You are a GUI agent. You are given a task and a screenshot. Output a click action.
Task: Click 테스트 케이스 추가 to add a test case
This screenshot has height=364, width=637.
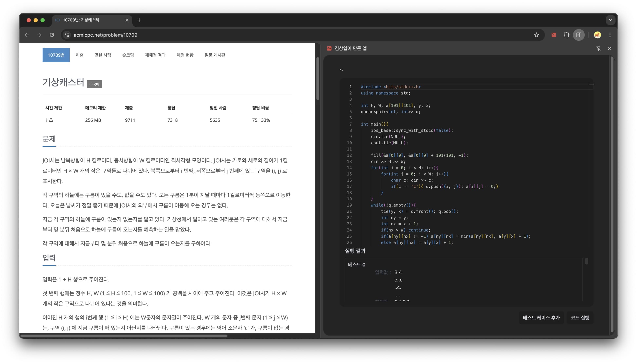[x=541, y=318]
